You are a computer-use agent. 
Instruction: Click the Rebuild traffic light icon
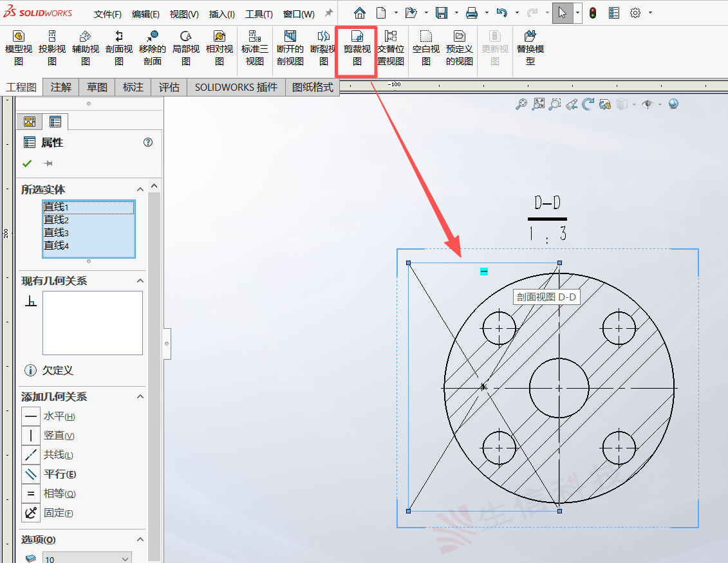pos(593,13)
